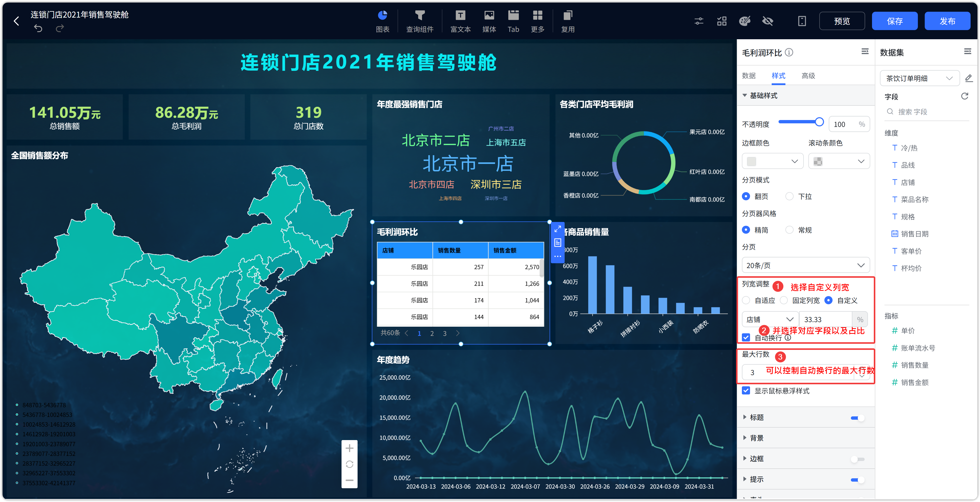980x502 pixels.
Task: Click the next page arrow in table pager
Action: click(x=458, y=333)
